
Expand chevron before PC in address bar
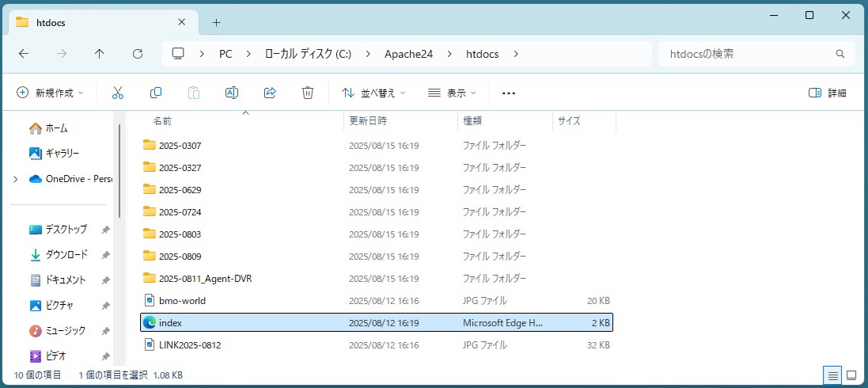pos(202,54)
